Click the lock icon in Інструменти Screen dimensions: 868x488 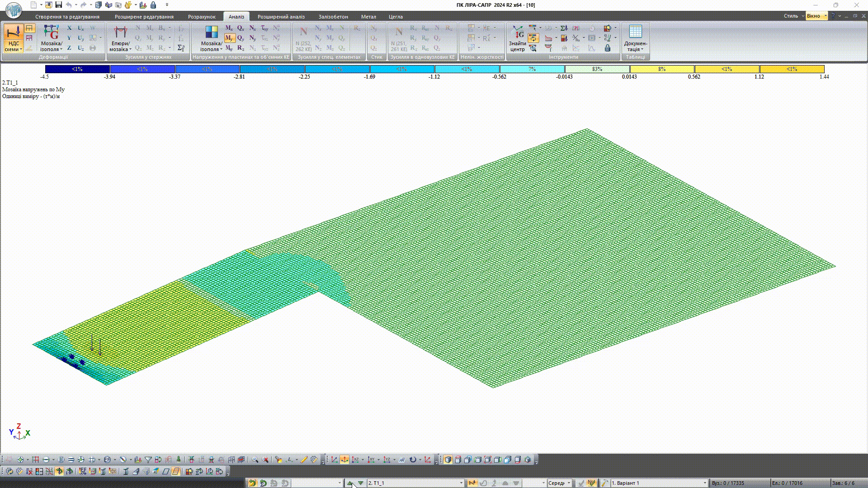pos(608,48)
